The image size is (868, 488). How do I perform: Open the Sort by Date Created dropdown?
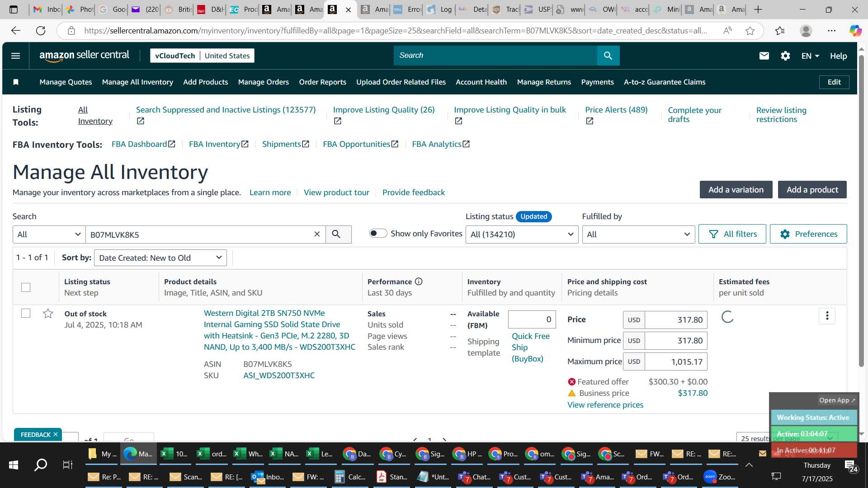(160, 258)
